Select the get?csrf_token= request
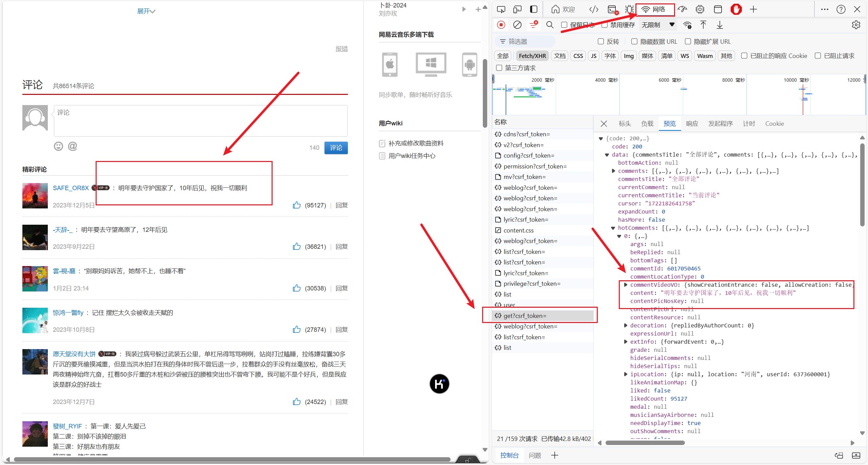The height and width of the screenshot is (465, 868). (x=542, y=316)
